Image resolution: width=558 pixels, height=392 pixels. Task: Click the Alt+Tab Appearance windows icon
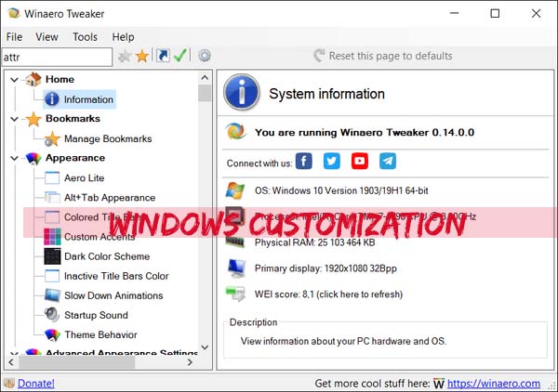pos(52,198)
